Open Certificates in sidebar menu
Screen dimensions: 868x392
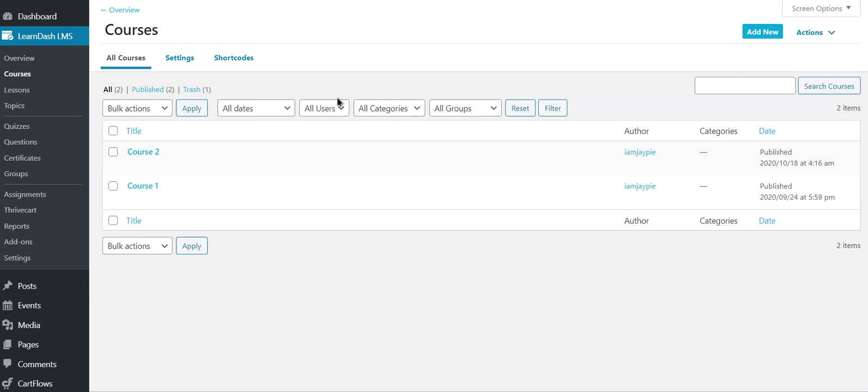coord(22,158)
